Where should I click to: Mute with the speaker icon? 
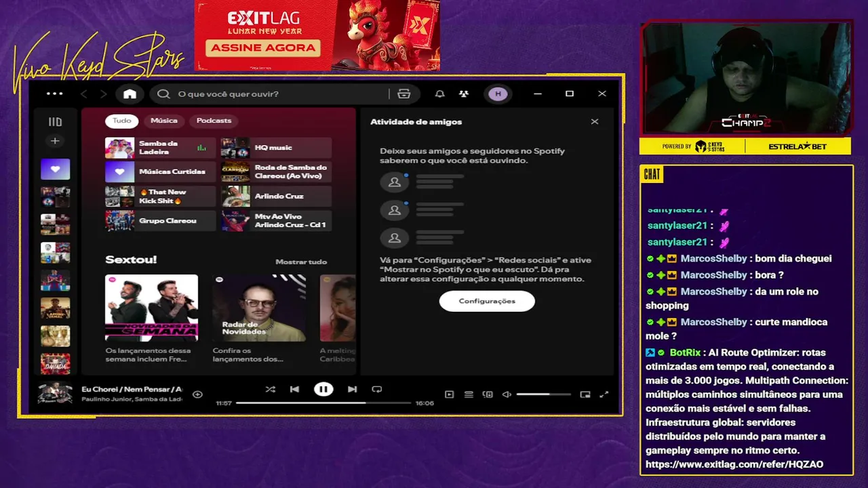pyautogui.click(x=507, y=394)
